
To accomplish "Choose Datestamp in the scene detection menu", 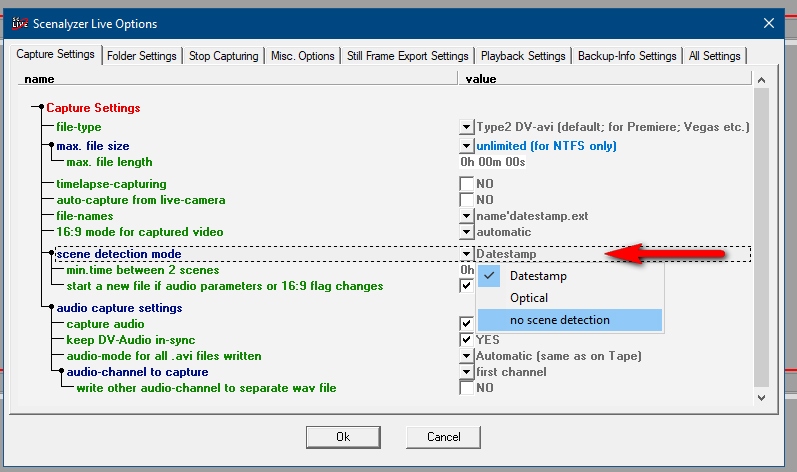I will click(570, 276).
